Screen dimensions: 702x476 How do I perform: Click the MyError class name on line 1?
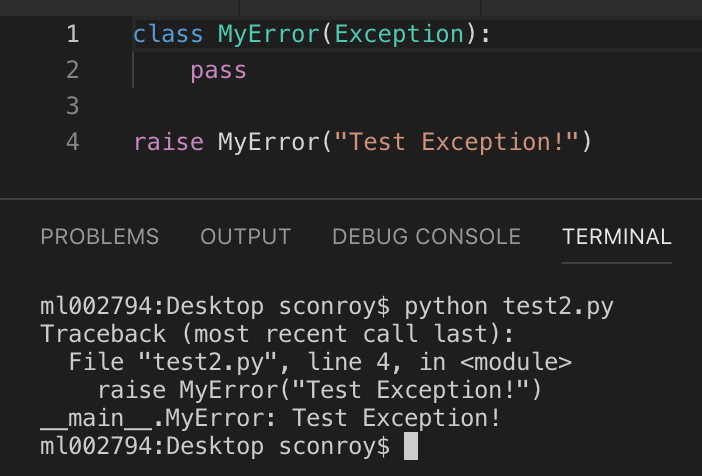click(x=269, y=34)
